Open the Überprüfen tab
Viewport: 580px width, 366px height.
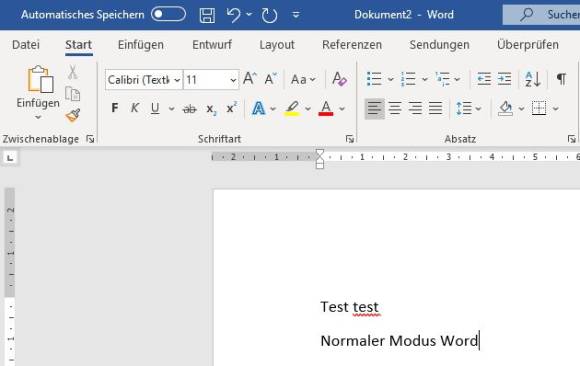click(528, 45)
